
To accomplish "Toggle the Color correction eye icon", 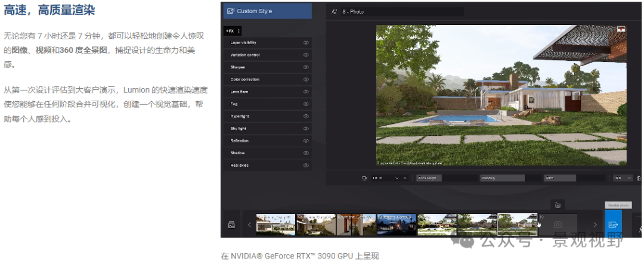I will click(305, 80).
